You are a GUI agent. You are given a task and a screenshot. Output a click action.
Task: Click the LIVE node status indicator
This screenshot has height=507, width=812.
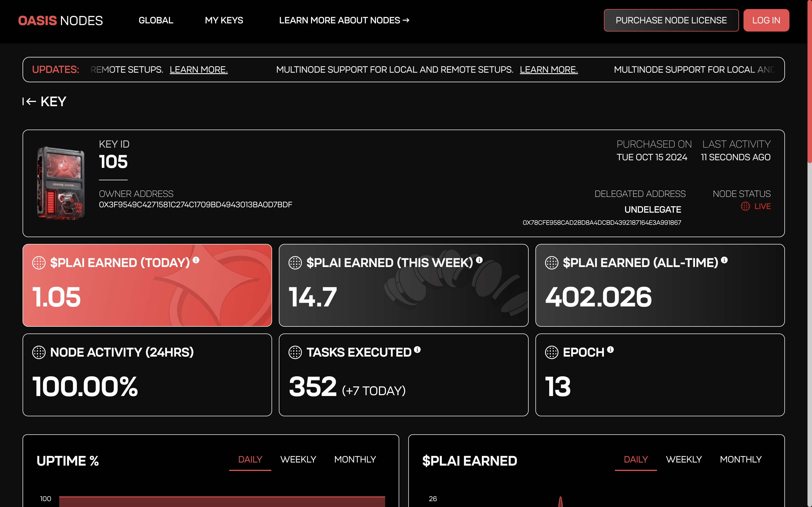click(x=756, y=206)
